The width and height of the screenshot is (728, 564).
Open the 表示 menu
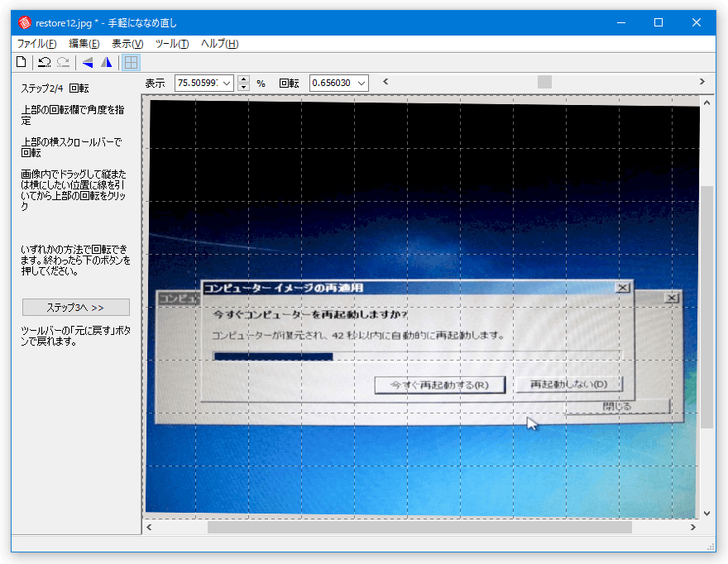[127, 44]
